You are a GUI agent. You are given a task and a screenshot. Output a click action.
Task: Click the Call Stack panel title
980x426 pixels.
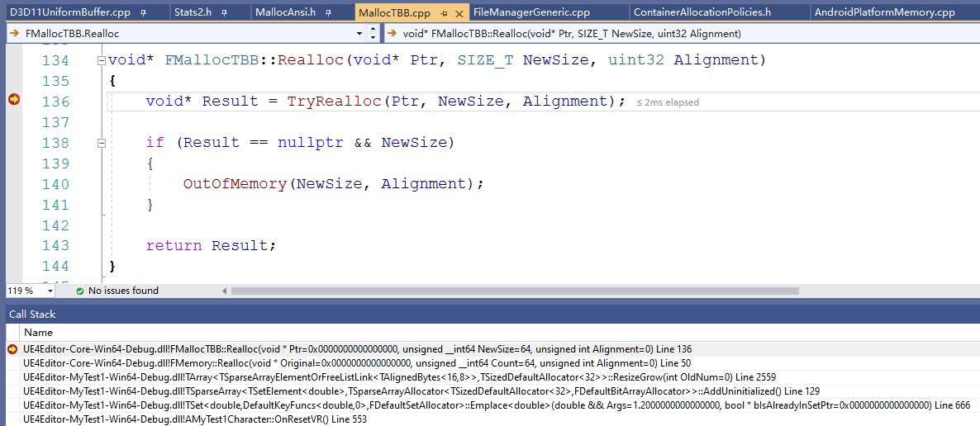[x=32, y=315]
